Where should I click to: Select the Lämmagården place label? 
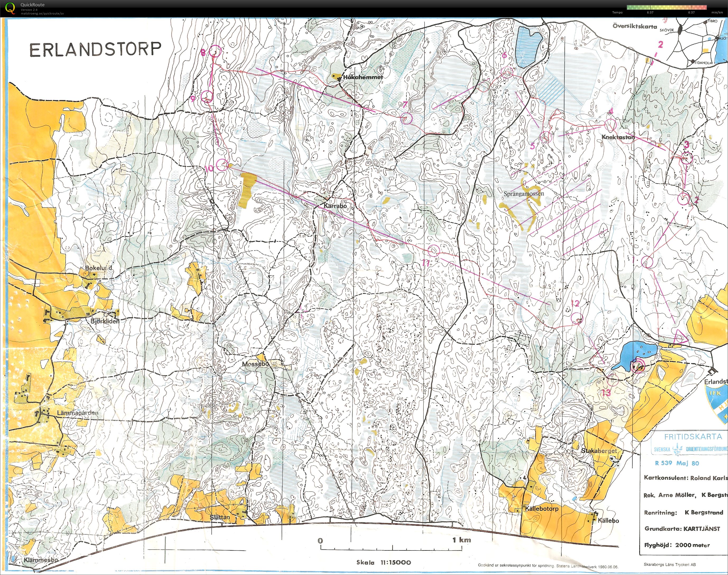[77, 413]
